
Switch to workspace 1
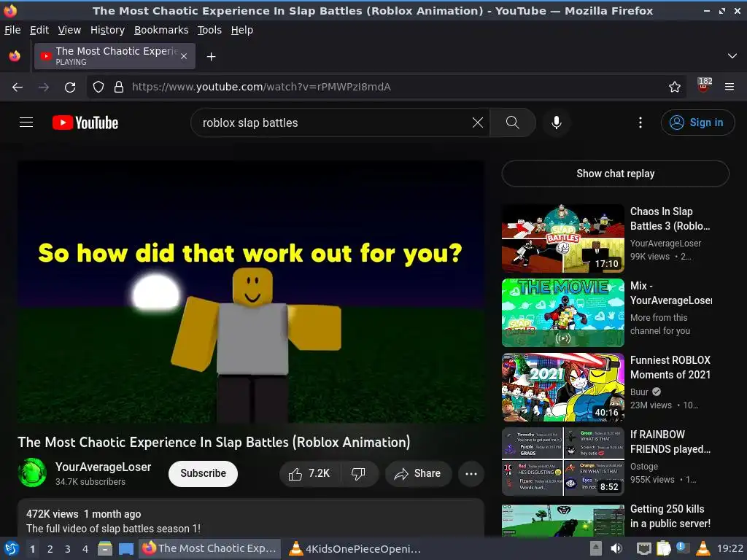coord(32,549)
